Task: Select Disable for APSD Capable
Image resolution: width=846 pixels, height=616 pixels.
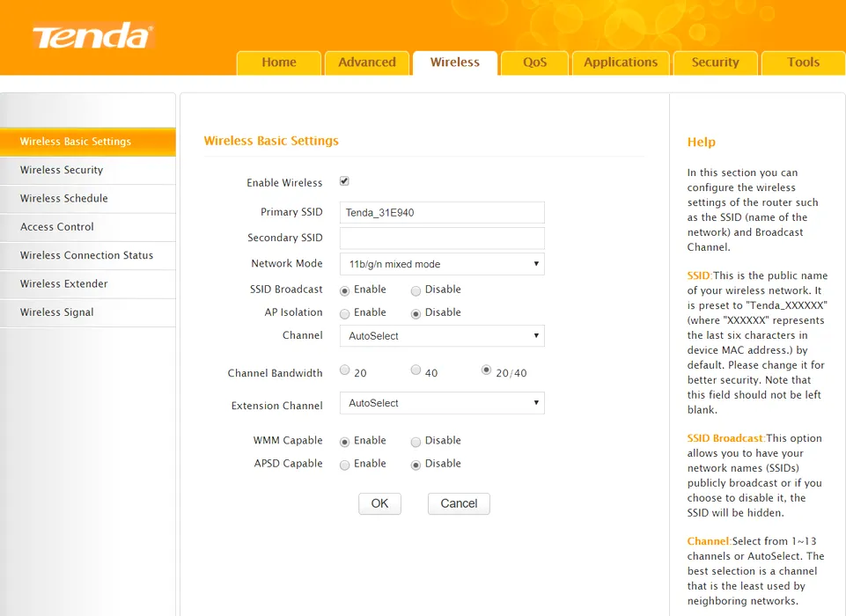Action: click(416, 465)
